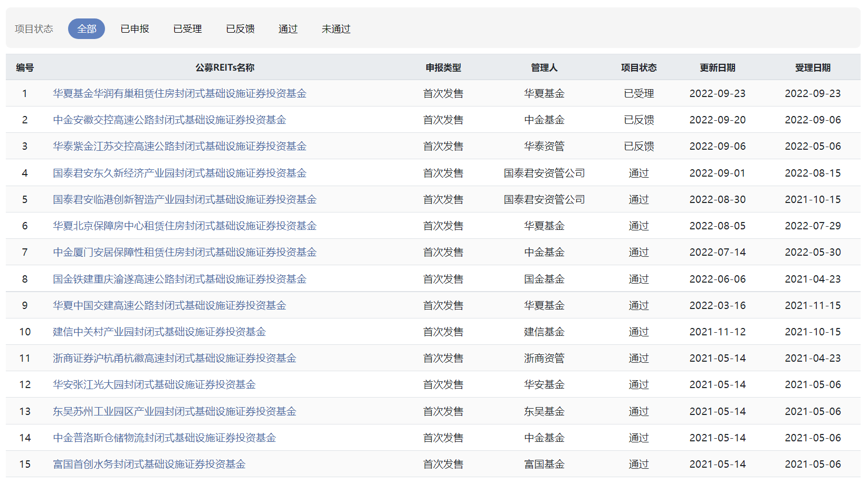The width and height of the screenshot is (868, 483).
Task: Filter projects by 已反馈 status
Action: point(240,29)
